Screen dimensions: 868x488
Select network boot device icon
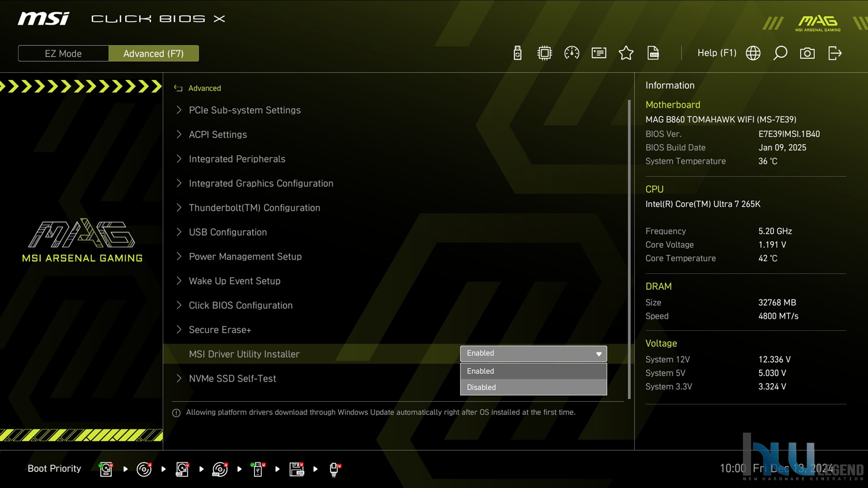tap(335, 469)
